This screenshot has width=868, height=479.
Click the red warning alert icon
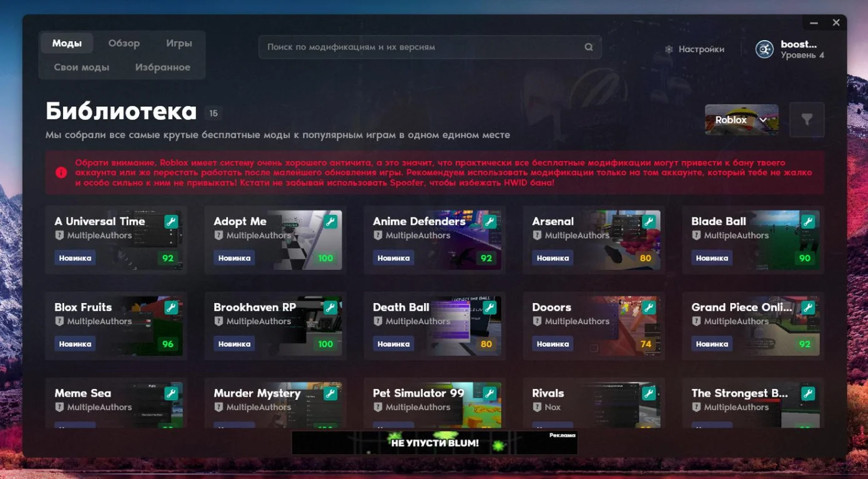click(x=61, y=172)
